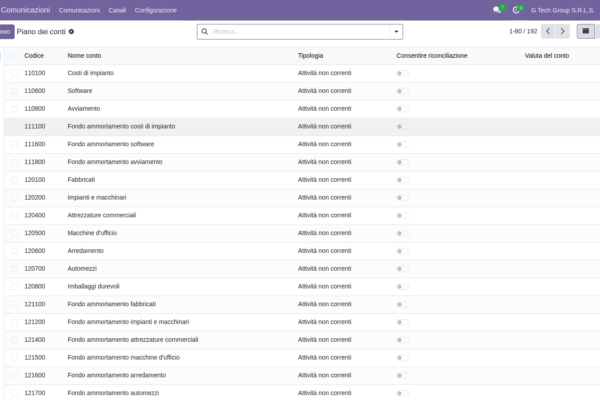This screenshot has height=400, width=600.
Task: Toggle reconciliation for Avviamento account
Action: 403,109
